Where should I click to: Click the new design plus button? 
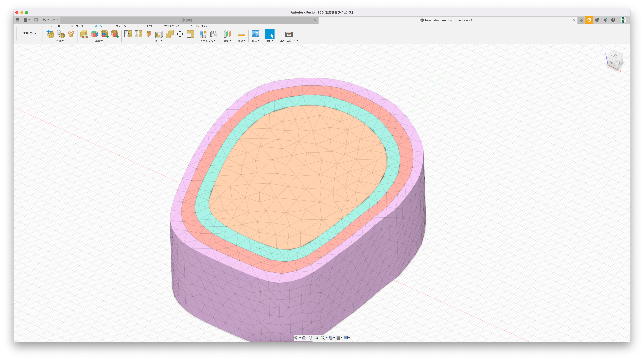tap(581, 20)
